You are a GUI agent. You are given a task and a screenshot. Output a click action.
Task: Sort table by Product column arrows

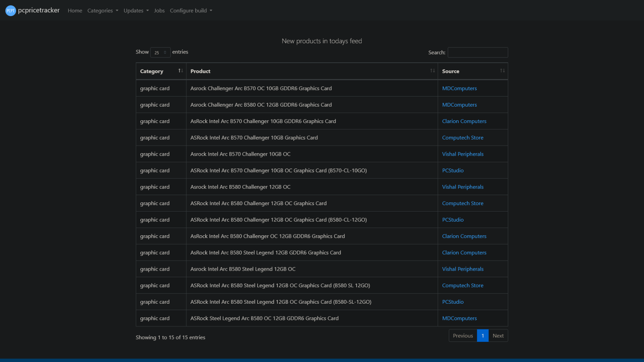click(x=432, y=71)
